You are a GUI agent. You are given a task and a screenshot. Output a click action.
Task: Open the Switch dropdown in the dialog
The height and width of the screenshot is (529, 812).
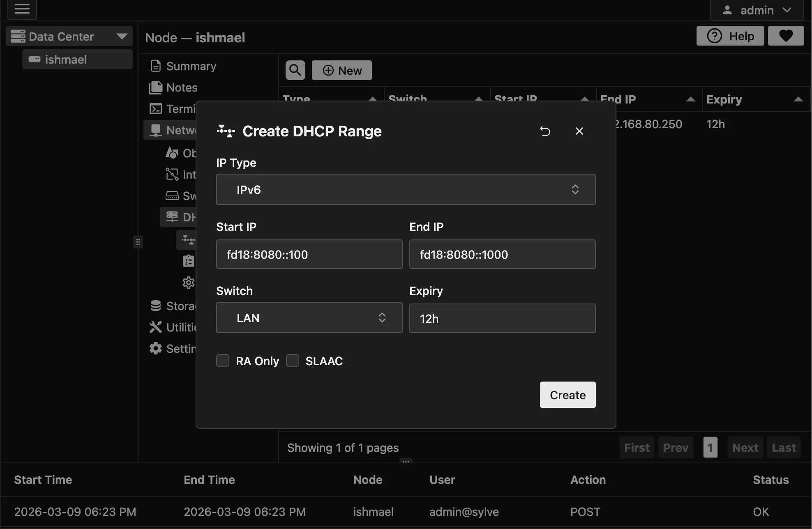309,317
